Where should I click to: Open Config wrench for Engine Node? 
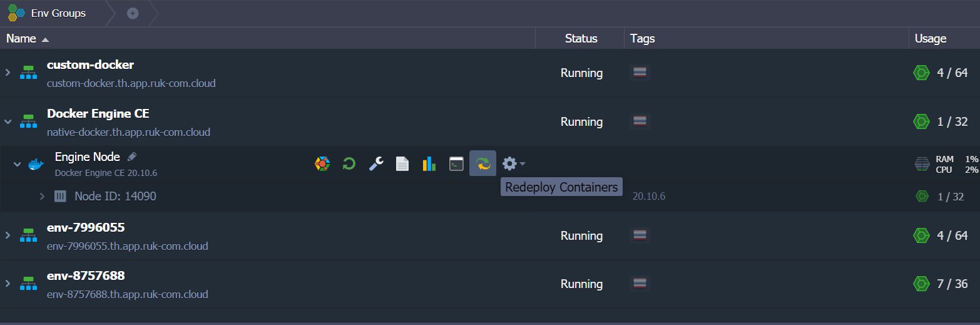click(376, 164)
